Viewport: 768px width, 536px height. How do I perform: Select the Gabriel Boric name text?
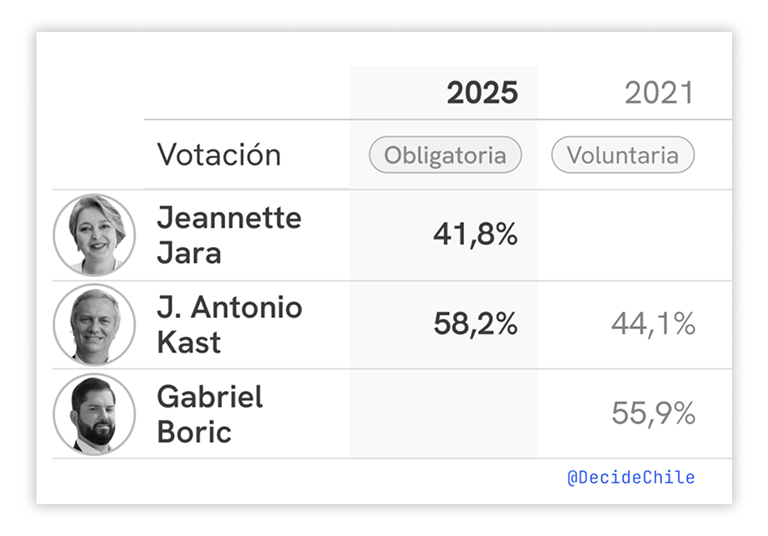[210, 414]
